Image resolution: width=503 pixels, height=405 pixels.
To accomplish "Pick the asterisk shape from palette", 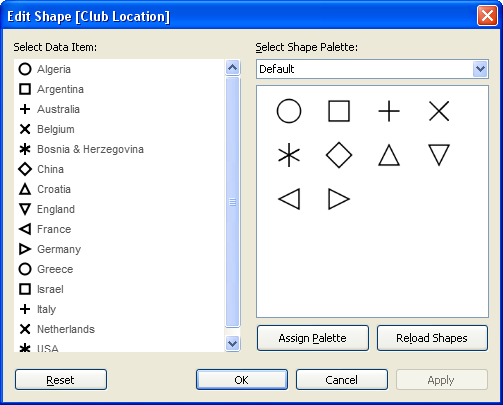I will coord(289,155).
